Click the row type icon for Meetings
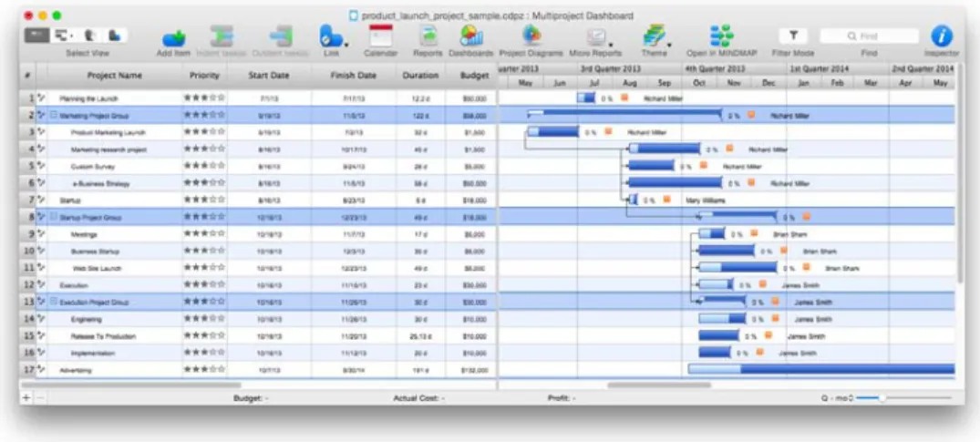Viewport: 980px width, 442px height. click(41, 233)
